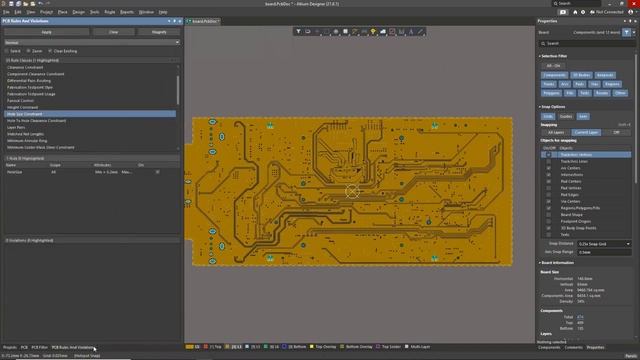
Task: Click the Top Overlay yellow color swatch
Action: coord(312,347)
